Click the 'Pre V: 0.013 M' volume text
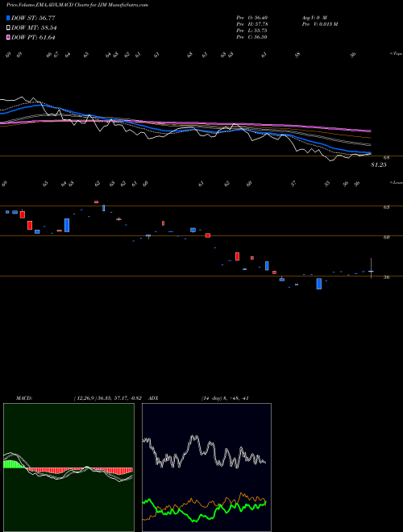This screenshot has width=403, height=532. pos(320,24)
